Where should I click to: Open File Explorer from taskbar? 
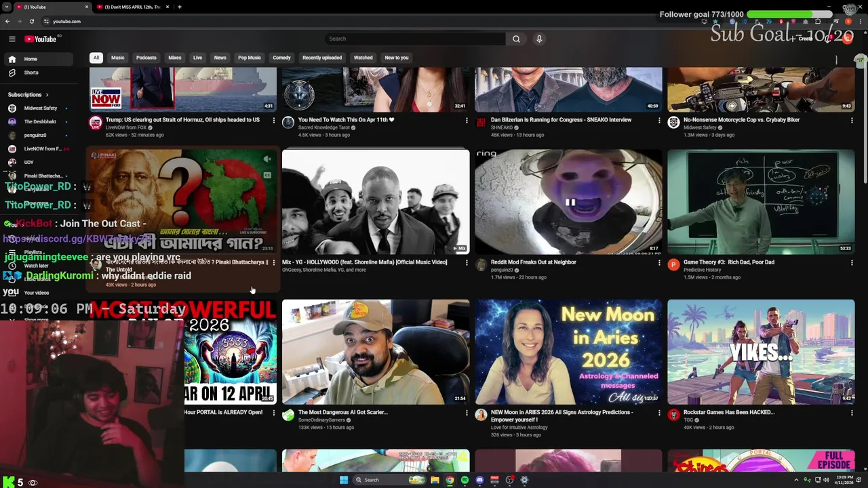435,480
